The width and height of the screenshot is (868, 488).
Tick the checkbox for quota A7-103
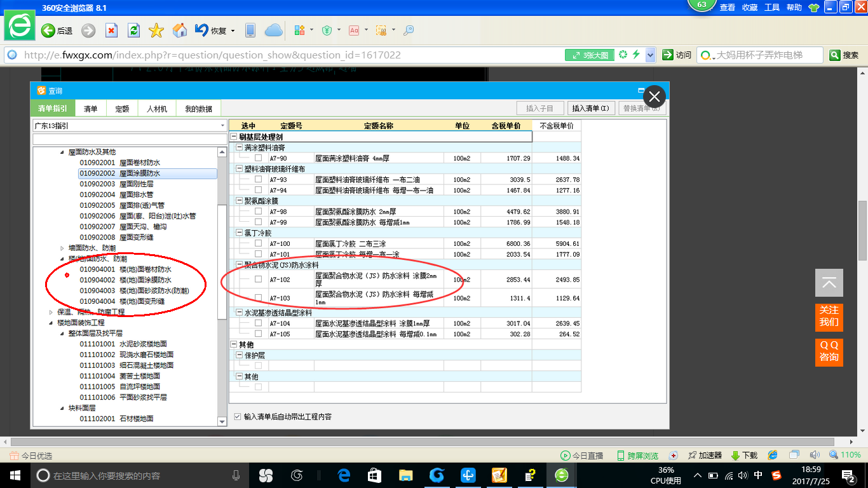(x=258, y=298)
